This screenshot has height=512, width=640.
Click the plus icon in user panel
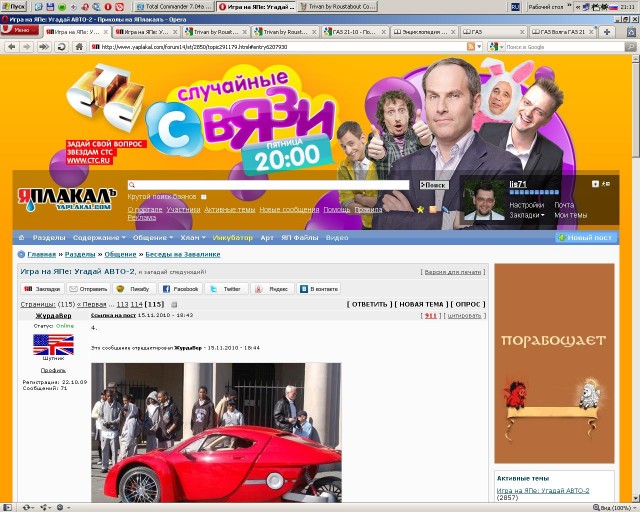coord(595,184)
